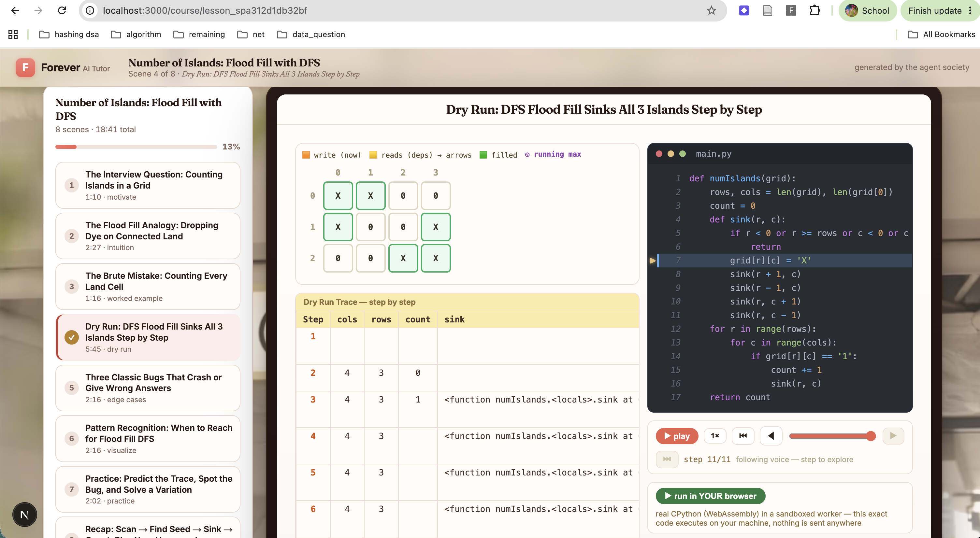The width and height of the screenshot is (980, 538).
Task: Click the yellow reads (deps) legend swatch
Action: 373,155
